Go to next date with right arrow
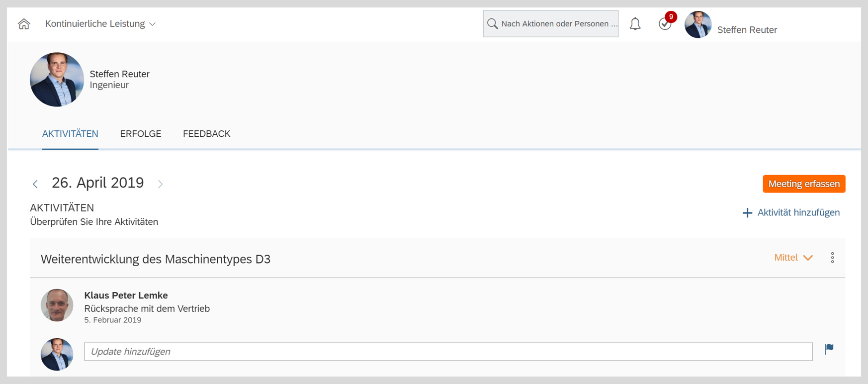Image resolution: width=868 pixels, height=384 pixels. (160, 184)
